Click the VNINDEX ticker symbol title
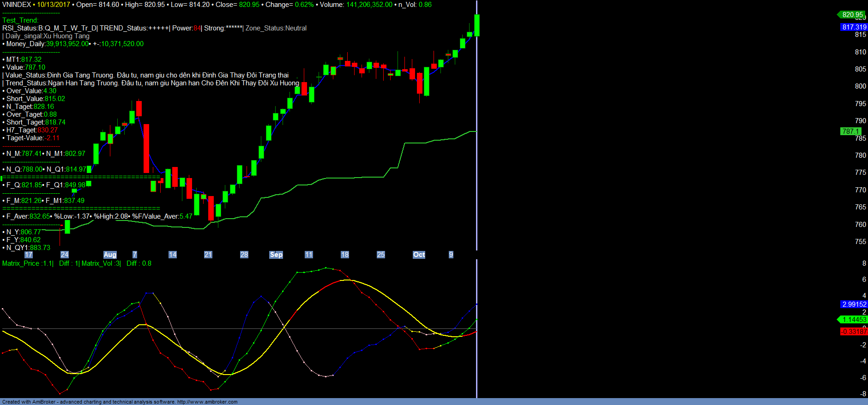Screen dimensions: 868x405 (x=17, y=5)
